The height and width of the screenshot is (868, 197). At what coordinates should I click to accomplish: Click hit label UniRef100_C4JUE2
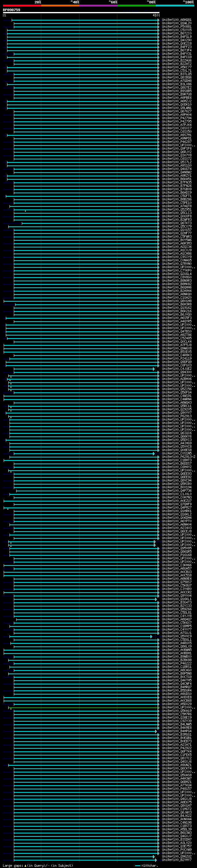pos(176,369)
